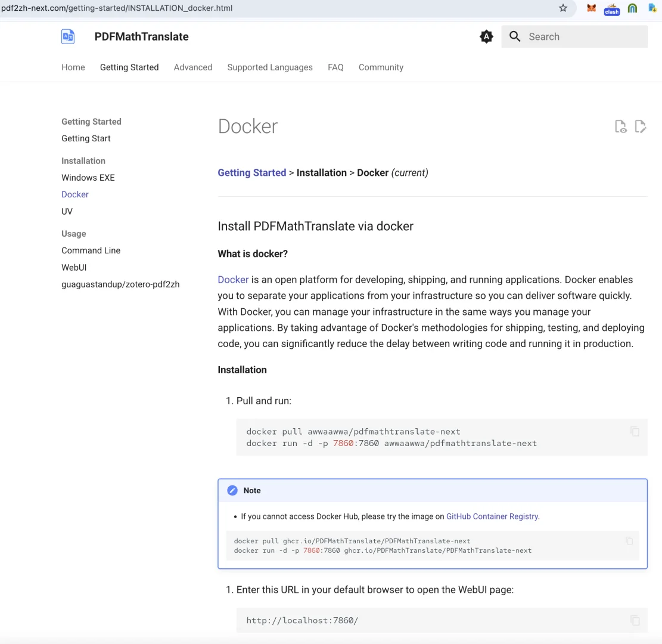Viewport: 662px width, 644px height.
Task: Copy the localhost URL code block
Action: [x=635, y=620]
